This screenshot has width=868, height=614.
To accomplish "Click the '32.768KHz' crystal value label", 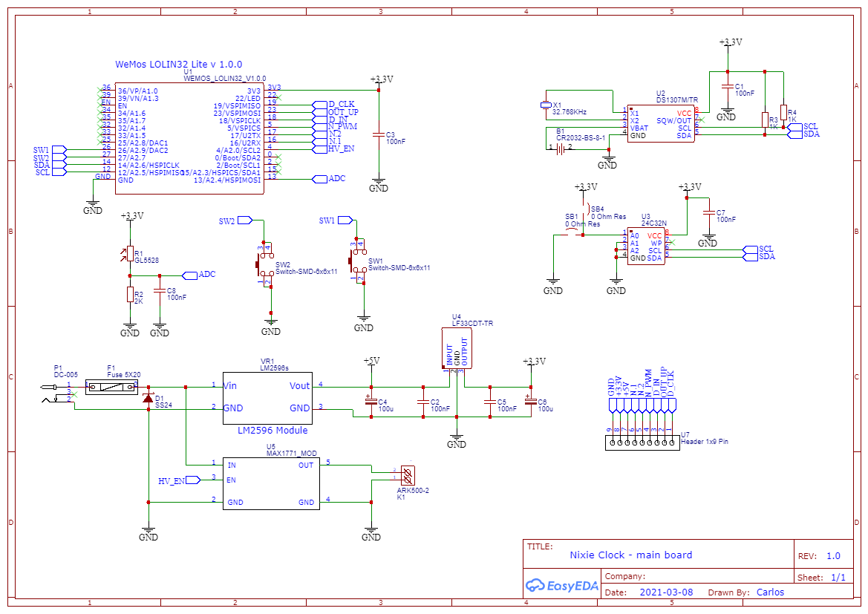I will [569, 112].
